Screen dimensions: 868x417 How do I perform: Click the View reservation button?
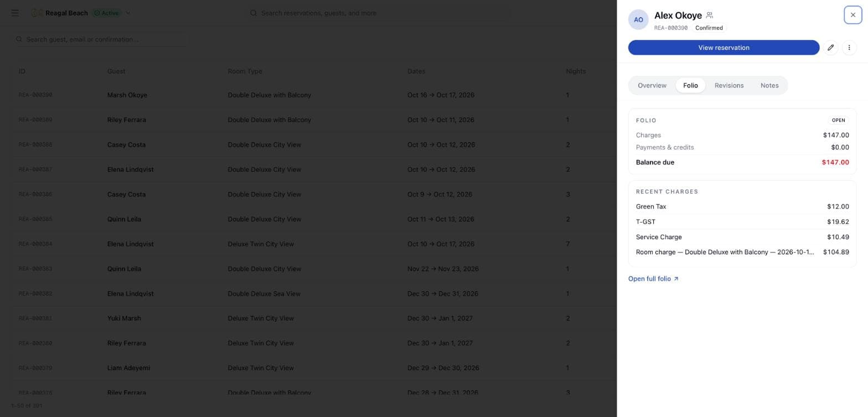724,48
